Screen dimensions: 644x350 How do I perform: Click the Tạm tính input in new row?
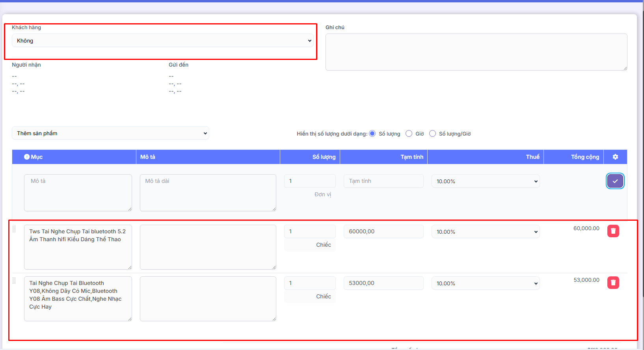tap(383, 181)
